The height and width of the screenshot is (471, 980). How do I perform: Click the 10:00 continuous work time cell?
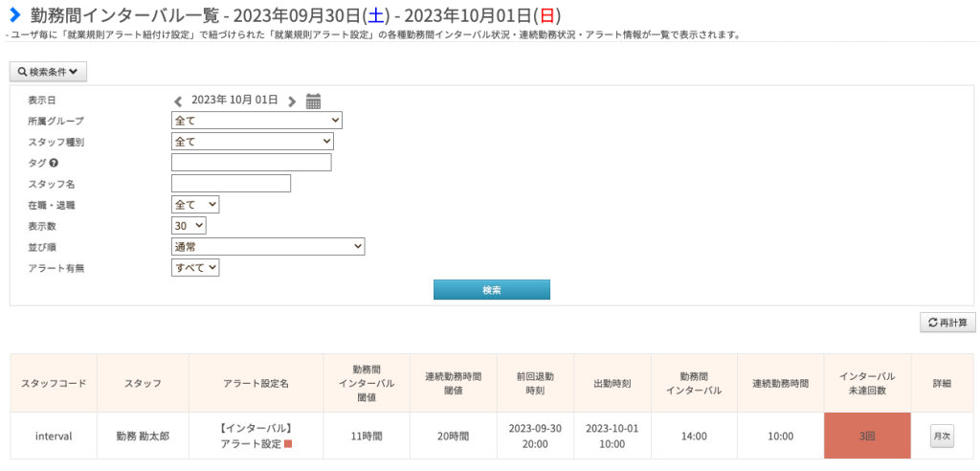pos(781,436)
